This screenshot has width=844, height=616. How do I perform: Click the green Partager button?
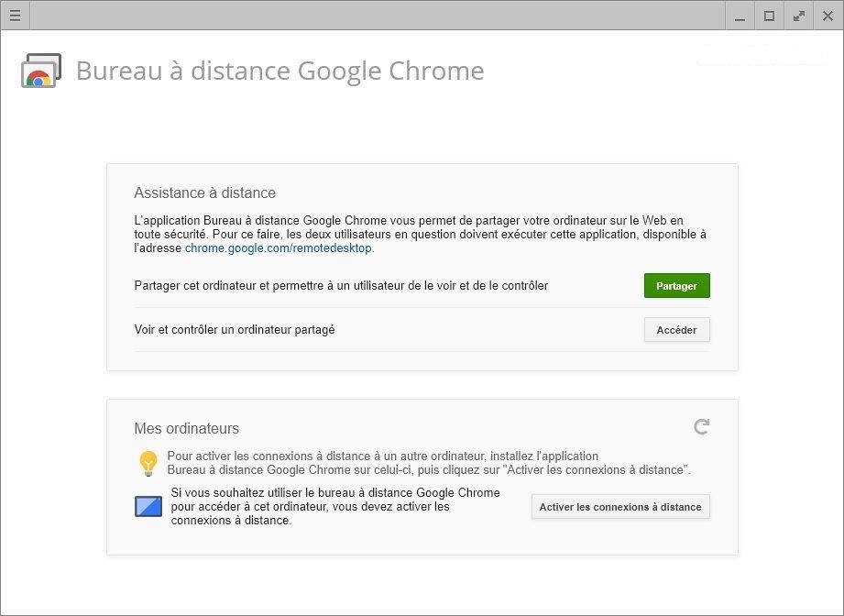point(676,285)
